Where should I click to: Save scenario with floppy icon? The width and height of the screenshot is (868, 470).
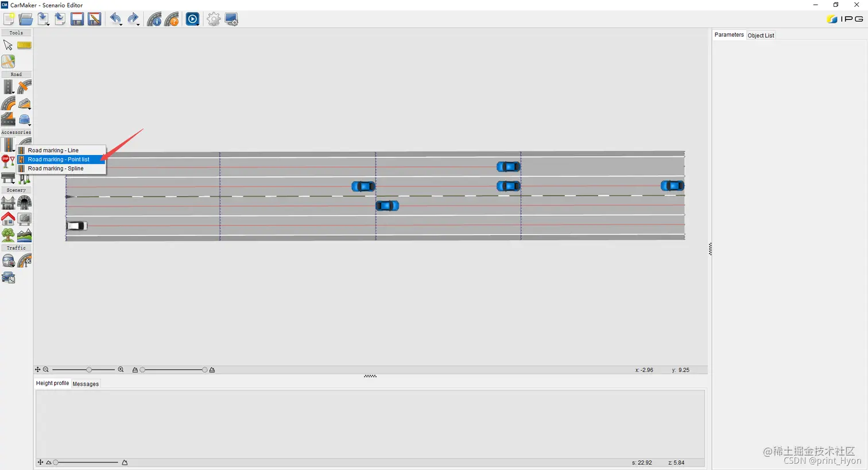77,19
